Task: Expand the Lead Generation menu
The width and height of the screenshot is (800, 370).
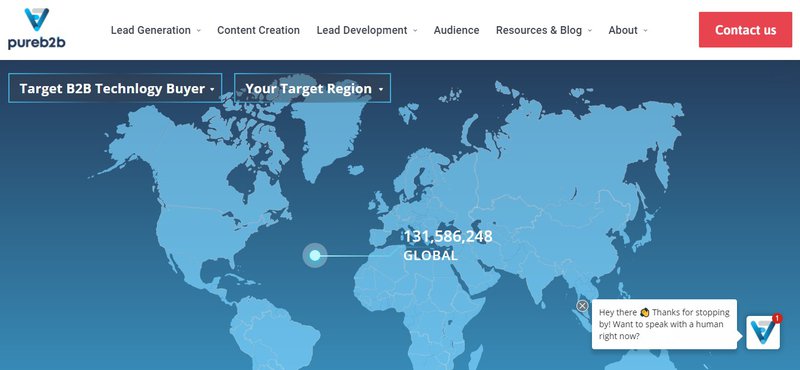Action: (x=156, y=30)
